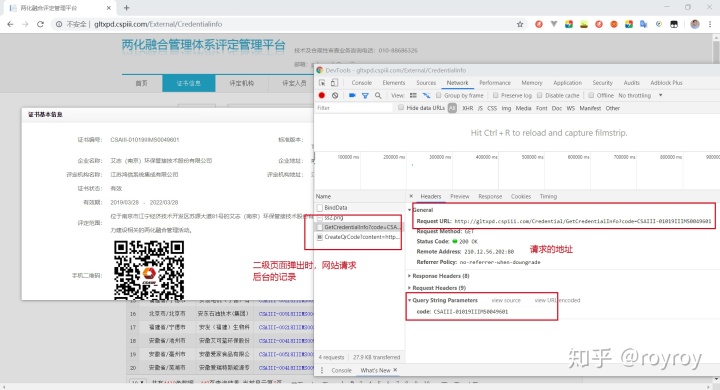Click the Chrome address bar URL
Viewport: 720px width, 390px height.
[x=158, y=24]
